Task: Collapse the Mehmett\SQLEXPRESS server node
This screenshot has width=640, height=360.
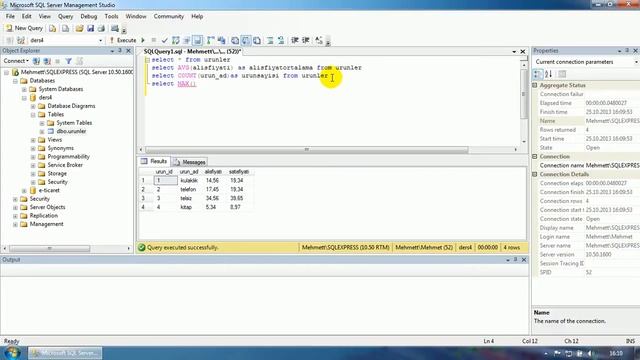Action: click(7, 72)
